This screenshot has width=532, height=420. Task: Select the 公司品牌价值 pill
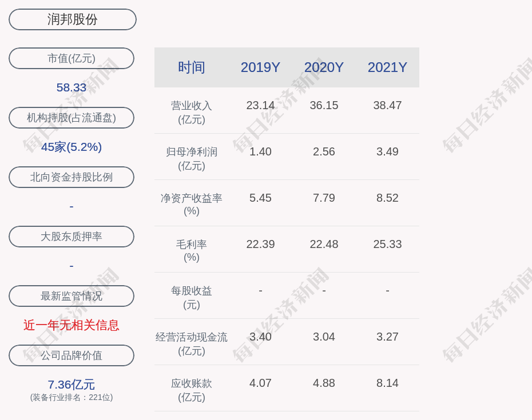[72, 355]
